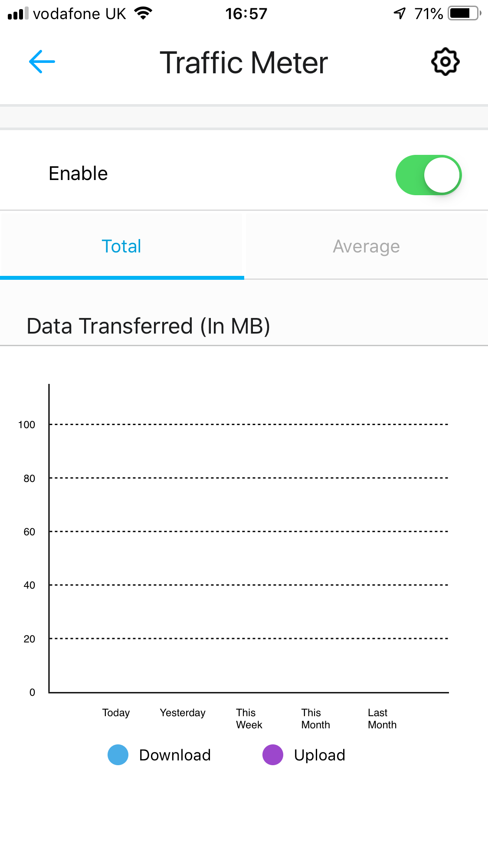Tap the location arrow status icon
The image size is (488, 868).
(x=400, y=13)
